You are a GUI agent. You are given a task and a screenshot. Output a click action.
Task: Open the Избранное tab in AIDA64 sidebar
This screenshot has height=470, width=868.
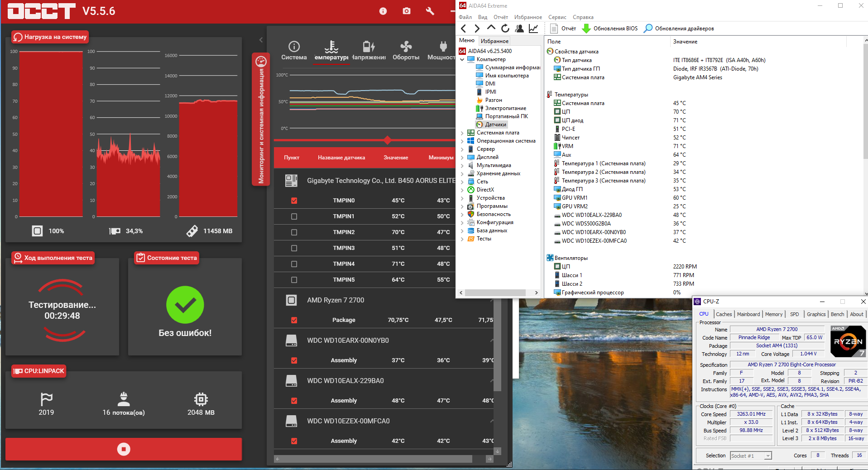494,41
